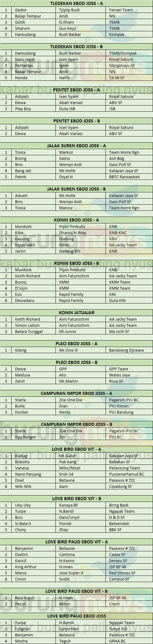Select the PENTET EBOD JOSS - A header
The height and width of the screenshot is (644, 153).
76,90
